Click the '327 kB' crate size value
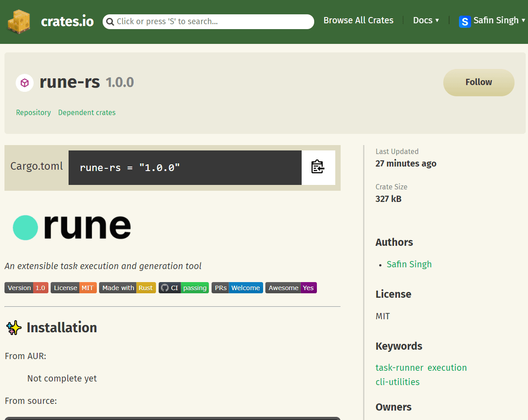The width and height of the screenshot is (528, 420). [x=388, y=199]
